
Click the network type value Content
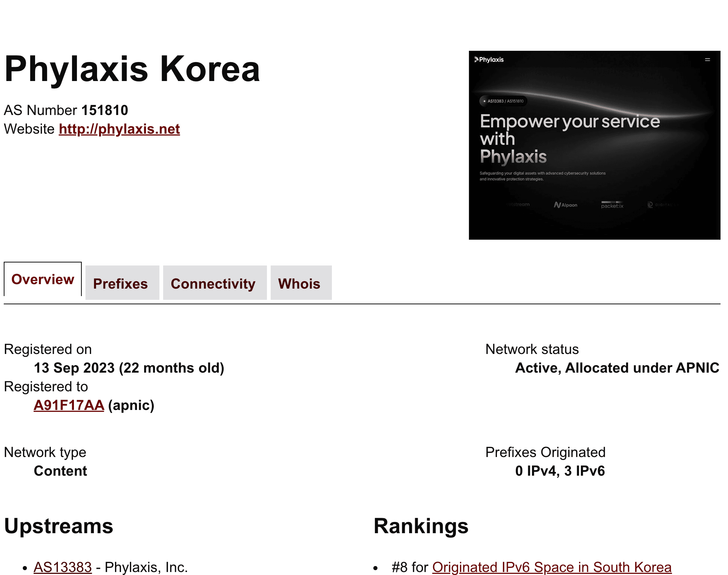[60, 471]
